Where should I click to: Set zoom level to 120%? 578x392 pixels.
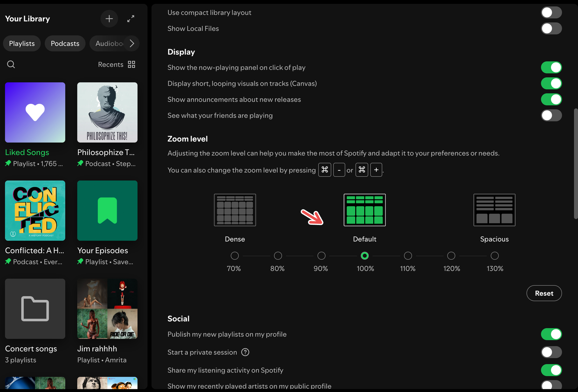[x=451, y=256]
